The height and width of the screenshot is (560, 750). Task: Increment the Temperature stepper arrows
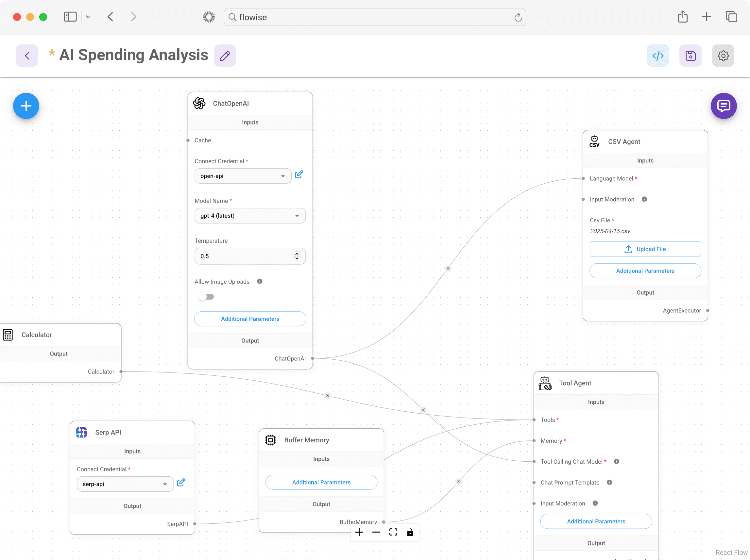[297, 254]
